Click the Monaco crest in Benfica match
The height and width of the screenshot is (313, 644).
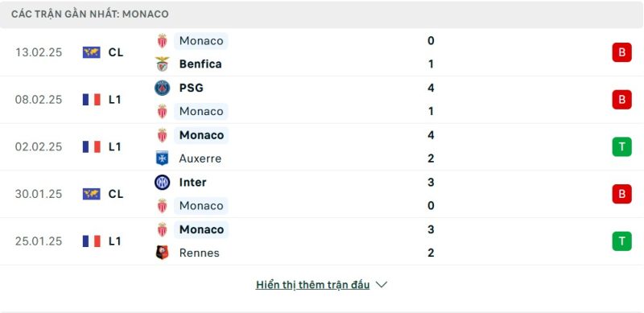[x=163, y=41]
